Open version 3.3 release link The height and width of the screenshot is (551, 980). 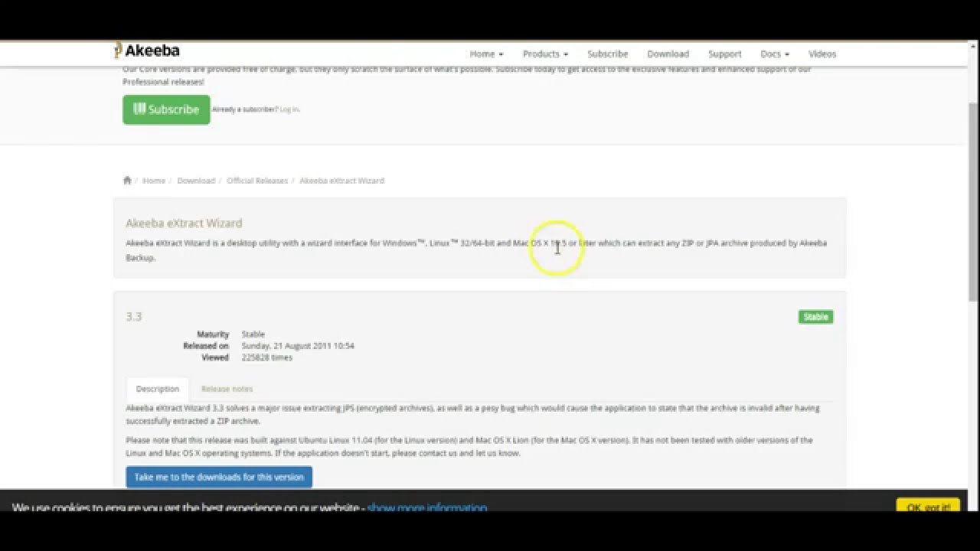[134, 316]
